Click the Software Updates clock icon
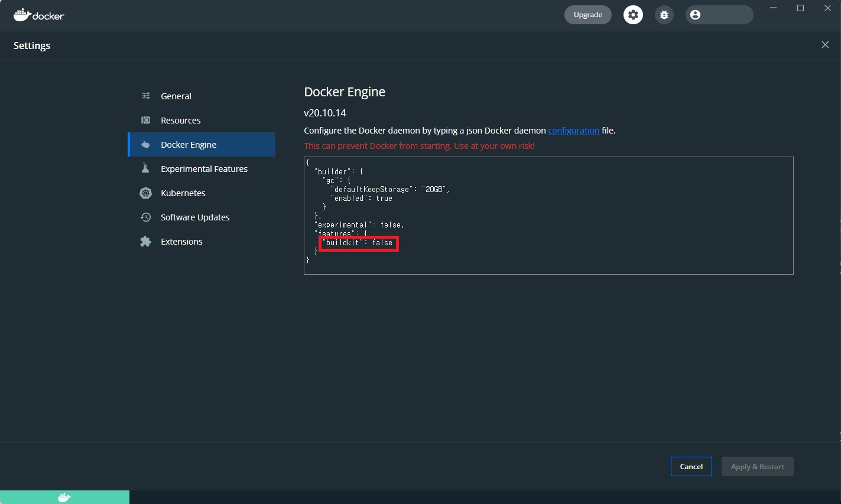 (x=145, y=217)
